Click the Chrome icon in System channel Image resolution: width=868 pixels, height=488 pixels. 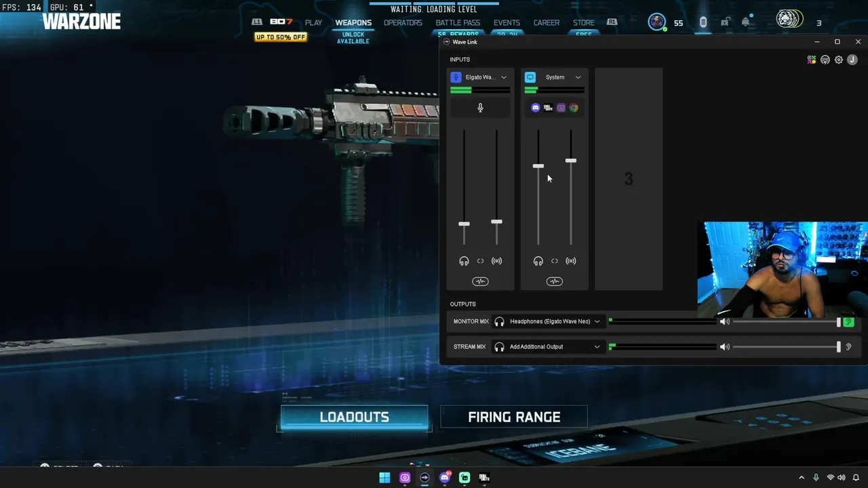point(574,108)
